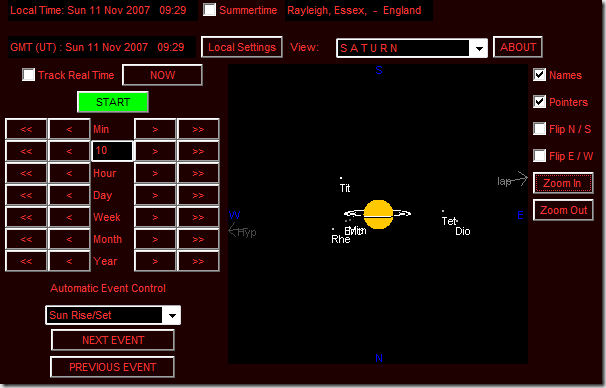Step Day forward with single arrow
This screenshot has width=606, height=388.
click(x=155, y=195)
